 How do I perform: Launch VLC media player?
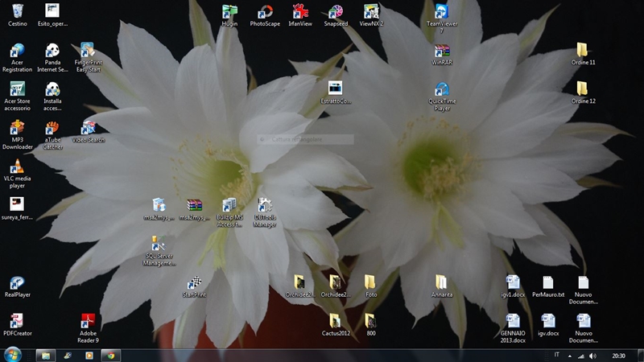pyautogui.click(x=17, y=174)
